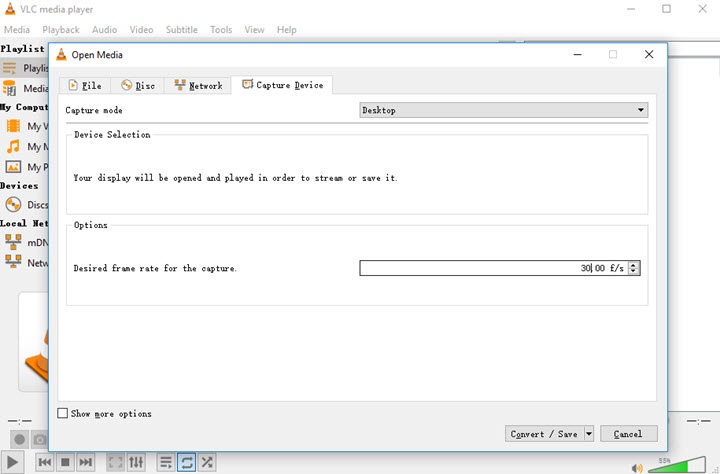Click the Next track button
Image resolution: width=720 pixels, height=474 pixels.
coord(86,462)
